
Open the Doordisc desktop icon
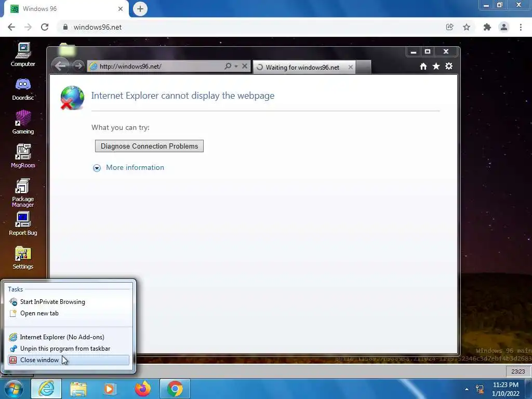click(x=23, y=89)
